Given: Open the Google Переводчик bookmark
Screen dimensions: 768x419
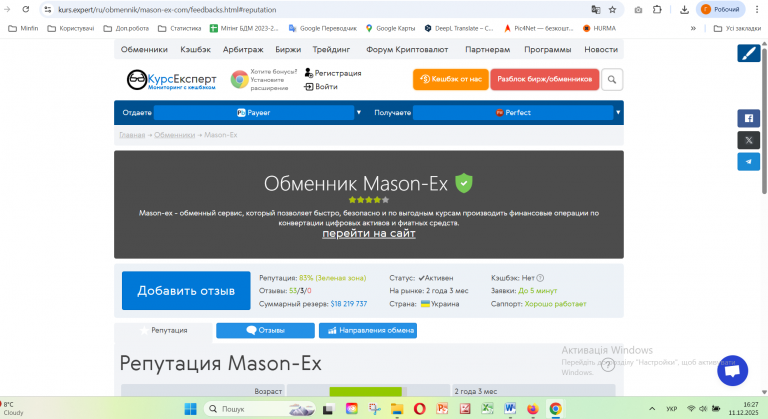Looking at the screenshot, I should coord(322,28).
